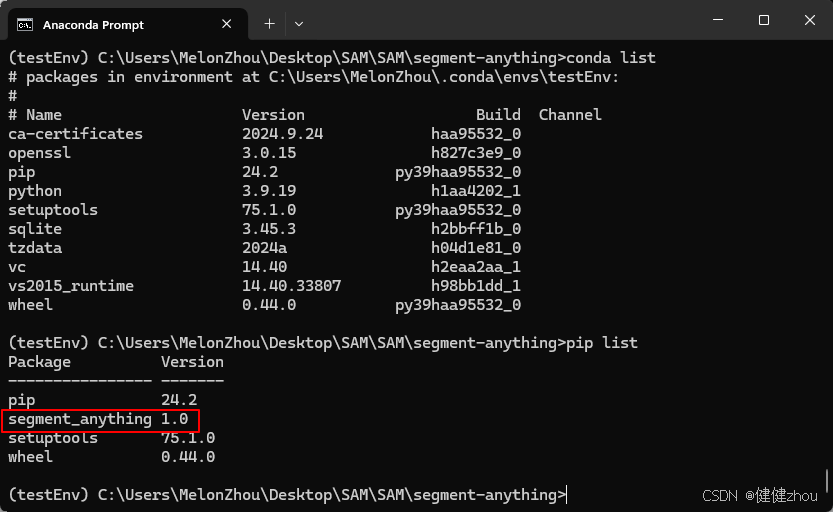Click version 14.40.33807 text
This screenshot has width=833, height=512.
pos(292,286)
